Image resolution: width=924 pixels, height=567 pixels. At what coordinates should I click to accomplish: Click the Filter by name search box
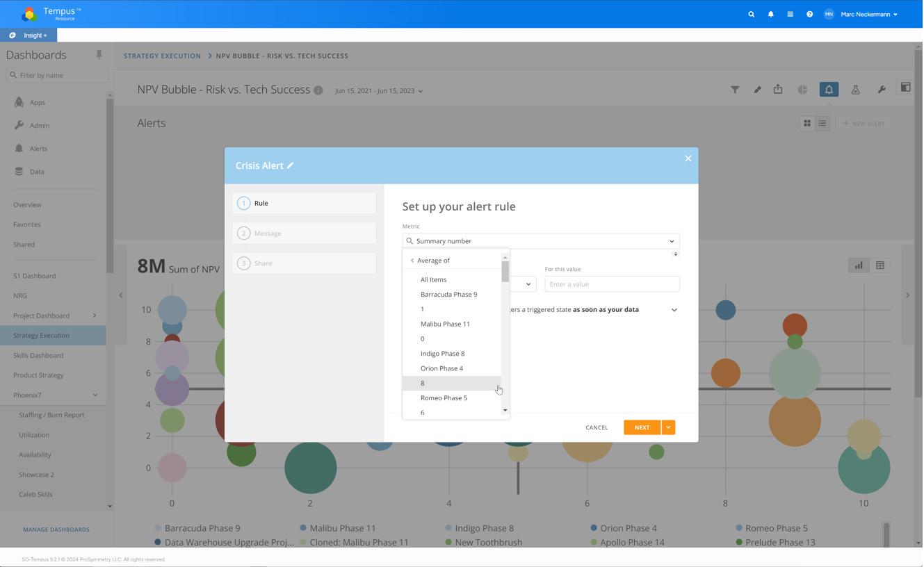tap(57, 75)
